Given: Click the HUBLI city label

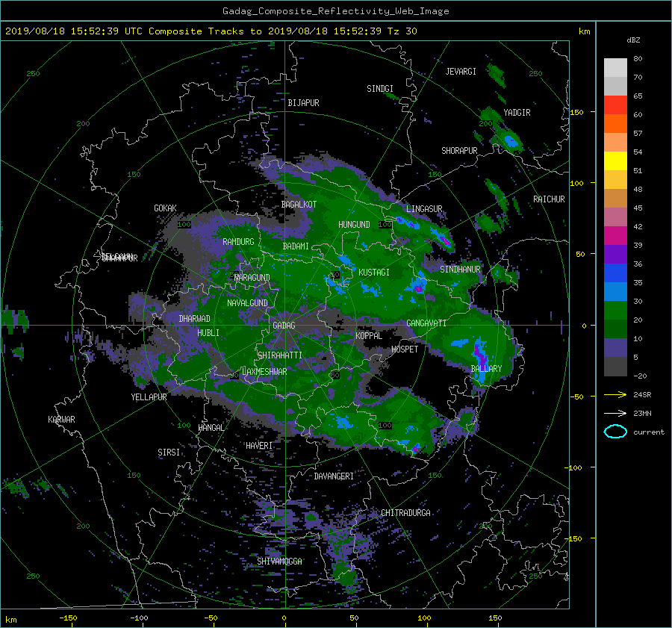Looking at the screenshot, I should [208, 333].
